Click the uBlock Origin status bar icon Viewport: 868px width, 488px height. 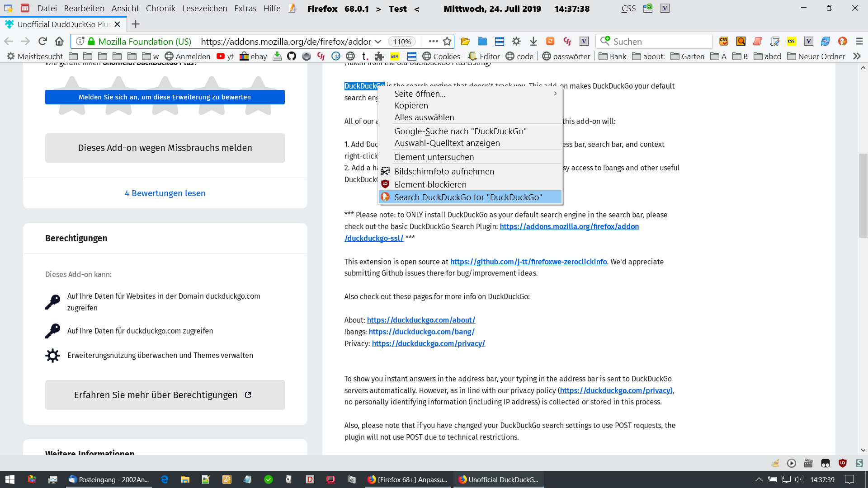click(842, 463)
